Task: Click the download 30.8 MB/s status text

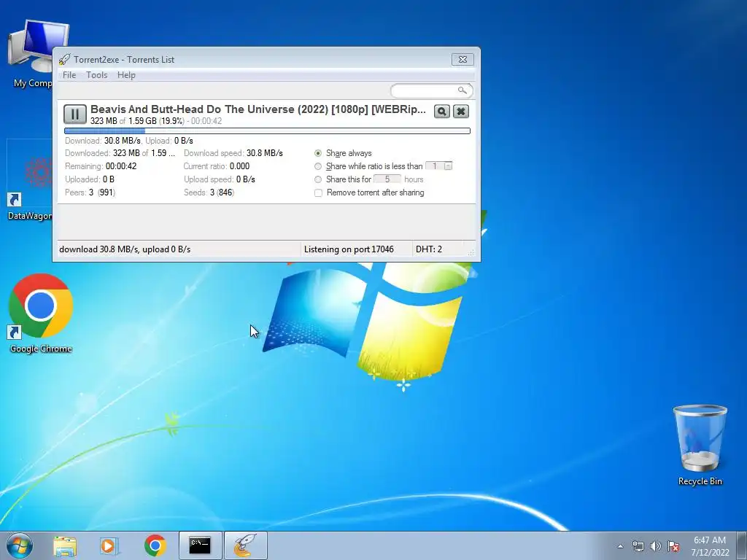Action: pos(125,249)
